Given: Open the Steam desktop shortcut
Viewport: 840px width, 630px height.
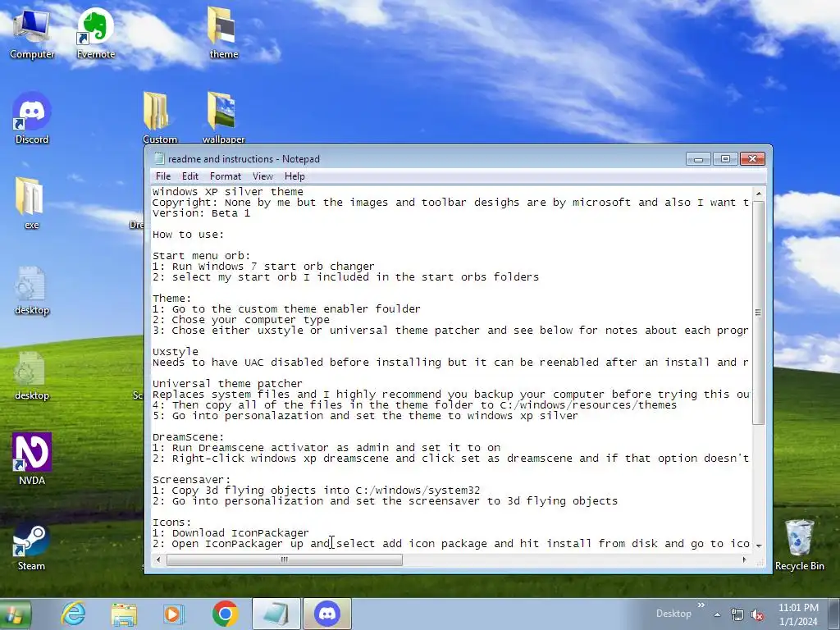Looking at the screenshot, I should (x=31, y=546).
